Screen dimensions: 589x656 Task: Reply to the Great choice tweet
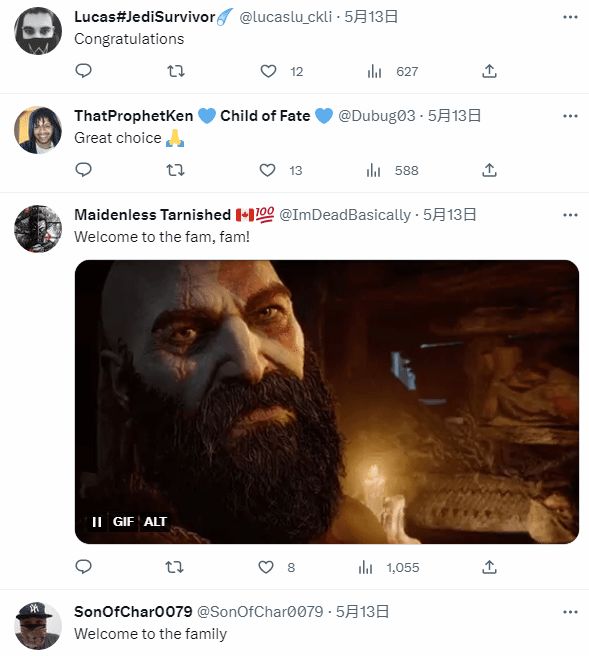(83, 170)
